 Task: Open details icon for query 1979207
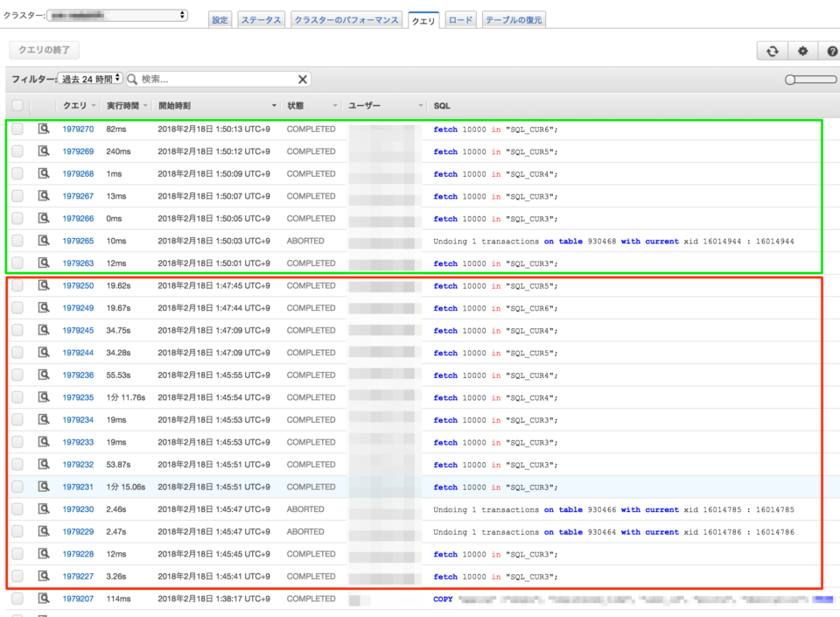(44, 599)
